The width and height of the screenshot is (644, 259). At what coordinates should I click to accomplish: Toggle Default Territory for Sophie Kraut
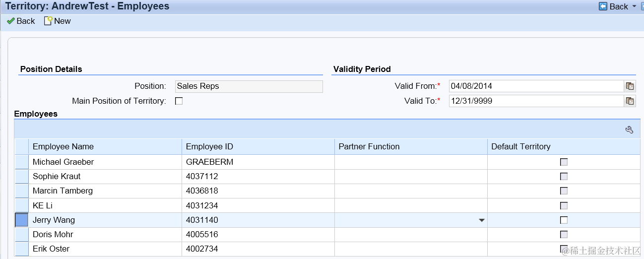pos(564,176)
